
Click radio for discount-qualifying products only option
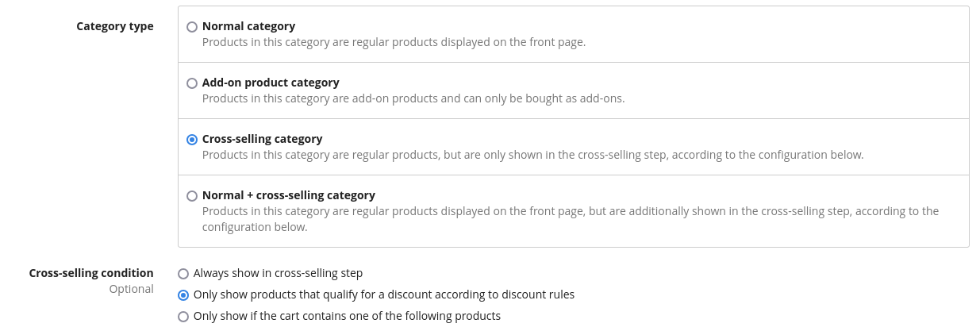coord(183,295)
